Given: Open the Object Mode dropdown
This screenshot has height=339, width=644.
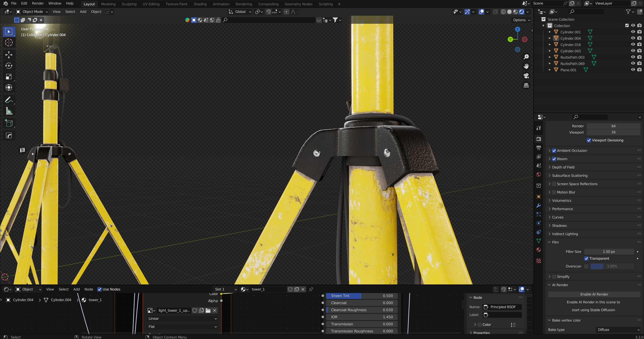Looking at the screenshot, I should pos(32,12).
